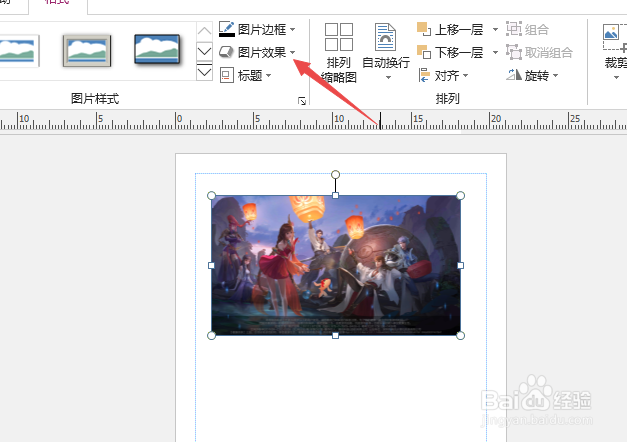Viewport: 627px width, 442px height.
Task: Expand the 图片效果 dropdown arrow
Action: tap(293, 52)
